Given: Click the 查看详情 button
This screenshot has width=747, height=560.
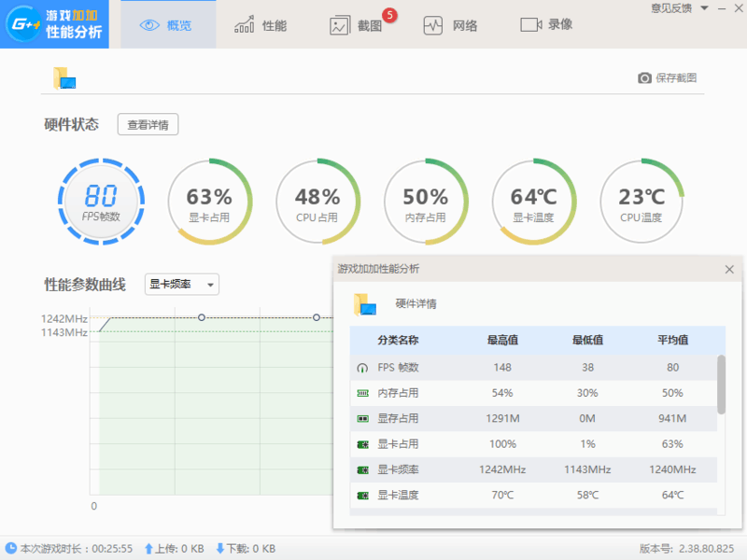Looking at the screenshot, I should (x=148, y=125).
